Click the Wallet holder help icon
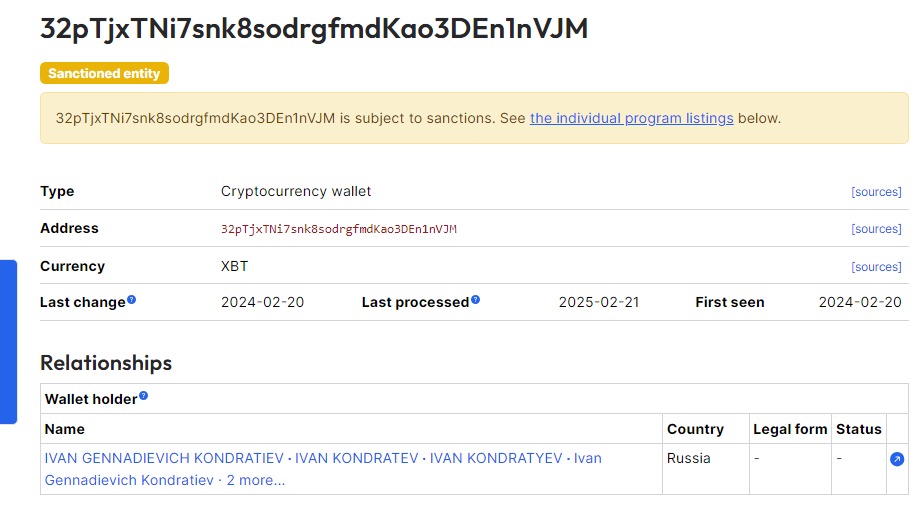The image size is (916, 508). pyautogui.click(x=143, y=396)
